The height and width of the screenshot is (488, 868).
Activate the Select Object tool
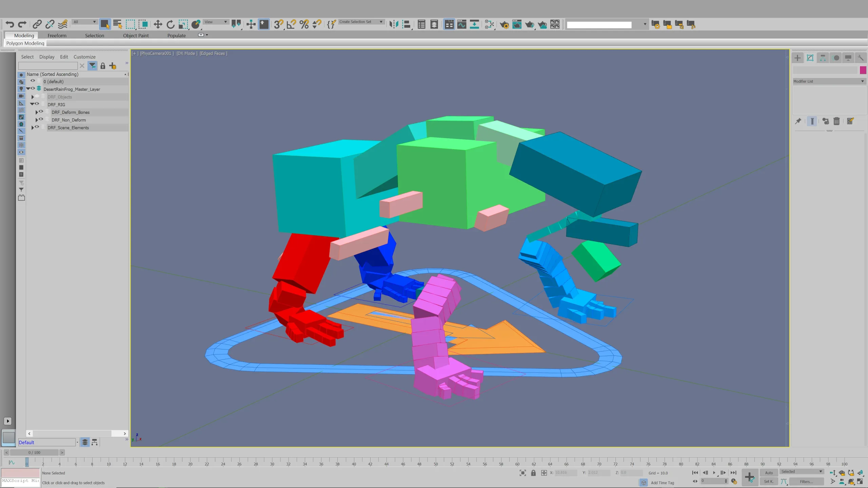point(105,24)
